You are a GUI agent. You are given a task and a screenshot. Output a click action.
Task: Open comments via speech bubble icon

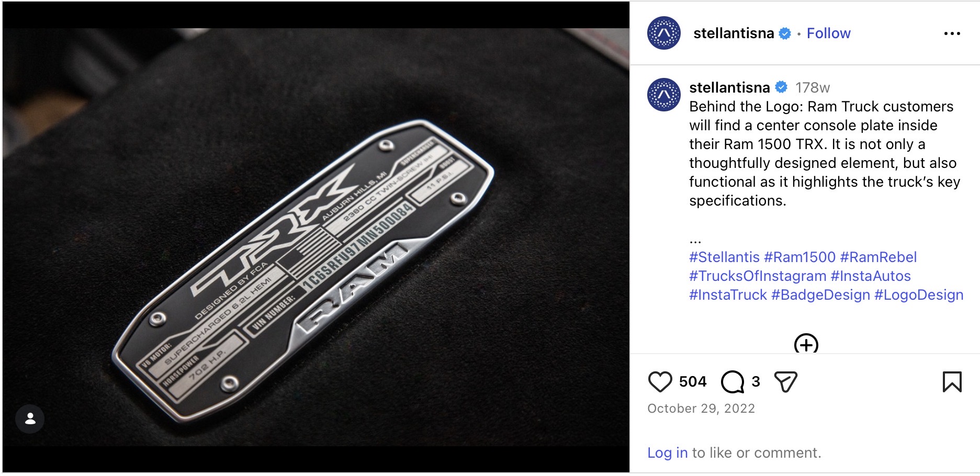tap(733, 382)
